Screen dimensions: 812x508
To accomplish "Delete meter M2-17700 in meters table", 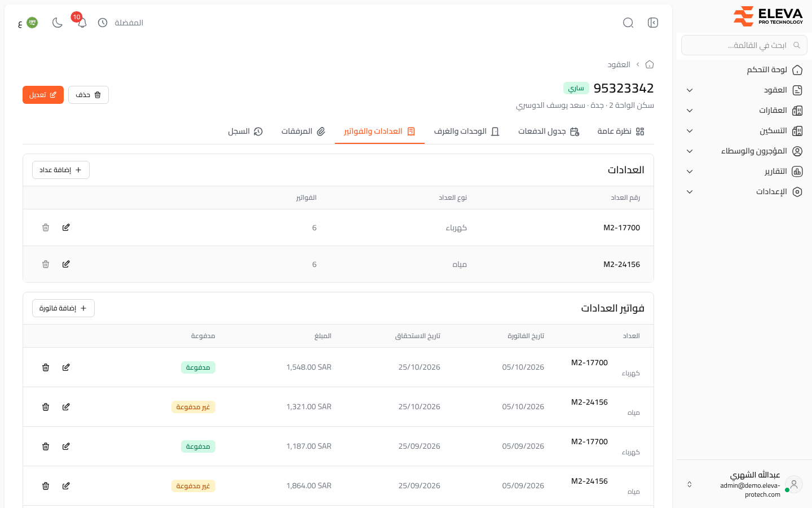I will pos(46,227).
